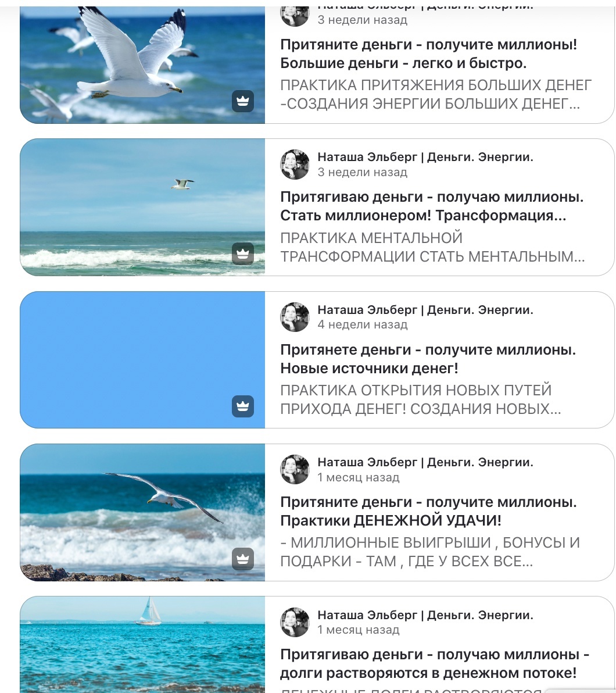Click author avatar on 'ДЕНЕЖНОЙ УДАЧИ' post
This screenshot has width=616, height=693.
point(295,469)
